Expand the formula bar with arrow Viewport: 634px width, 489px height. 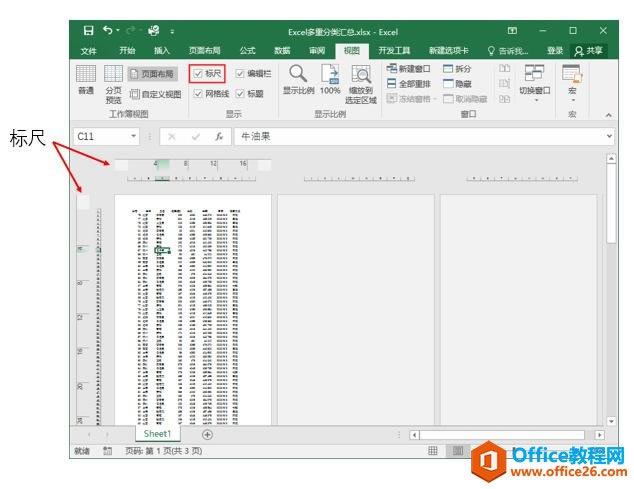609,136
